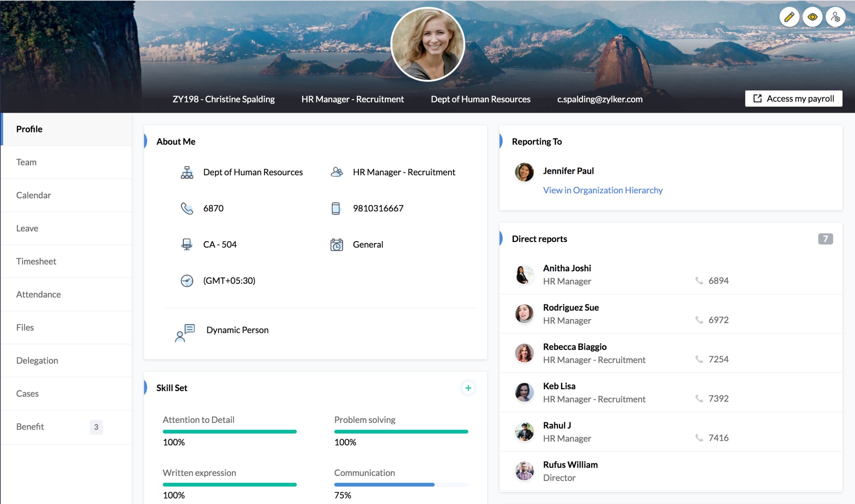Switch to the Attendance tab
855x504 pixels.
(38, 295)
